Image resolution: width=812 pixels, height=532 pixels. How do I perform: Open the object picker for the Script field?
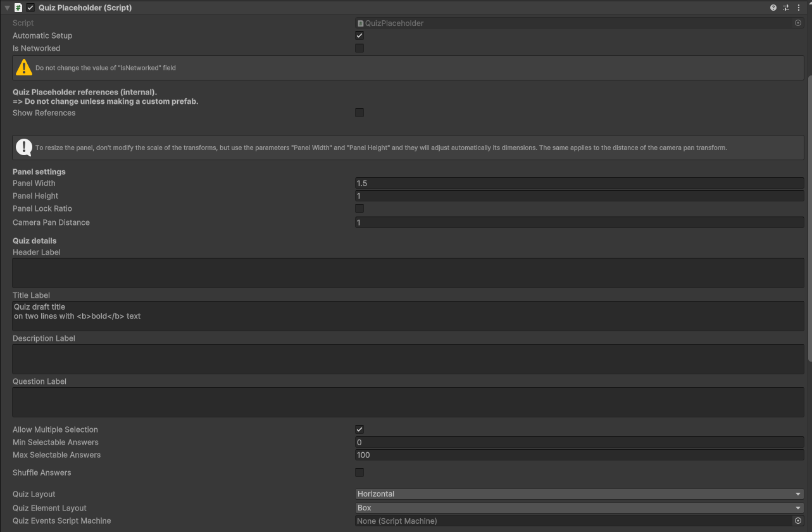pyautogui.click(x=797, y=23)
